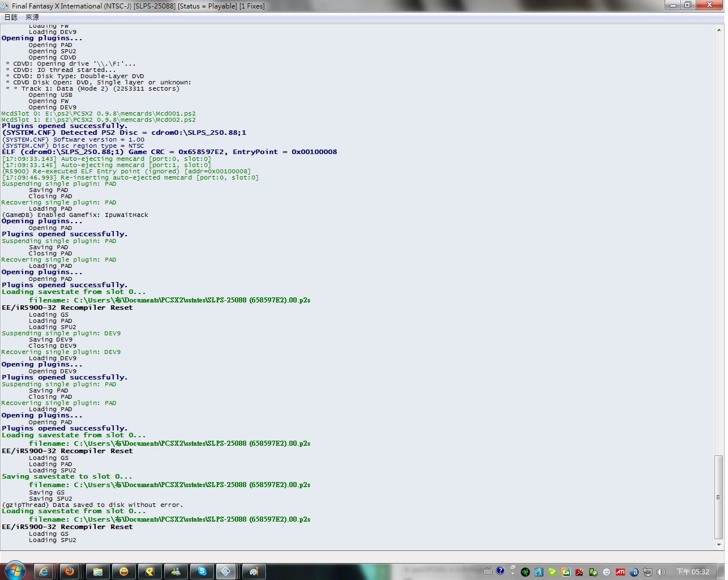The height and width of the screenshot is (580, 728).
Task: Click 'Saving savestate to slot 0...' line
Action: pyautogui.click(x=67, y=477)
